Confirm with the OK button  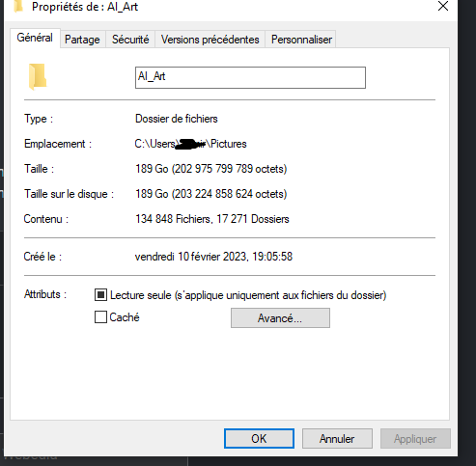coord(259,438)
